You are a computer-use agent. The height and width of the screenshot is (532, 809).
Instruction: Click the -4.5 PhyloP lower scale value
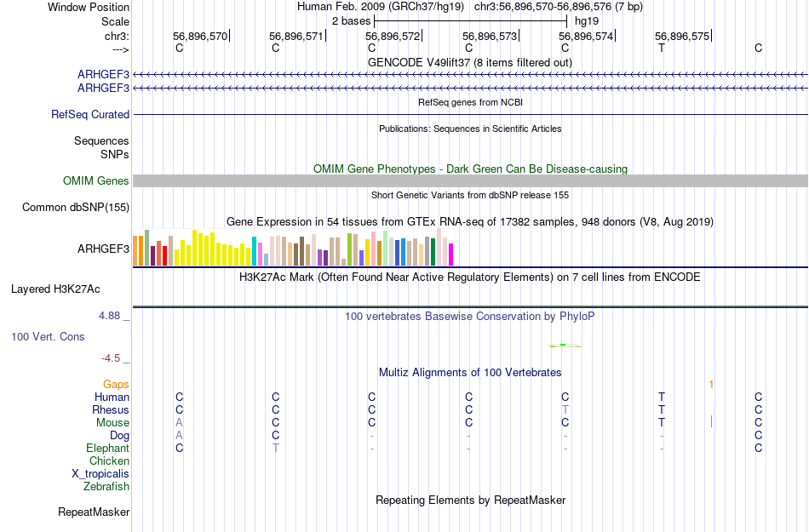pos(111,358)
